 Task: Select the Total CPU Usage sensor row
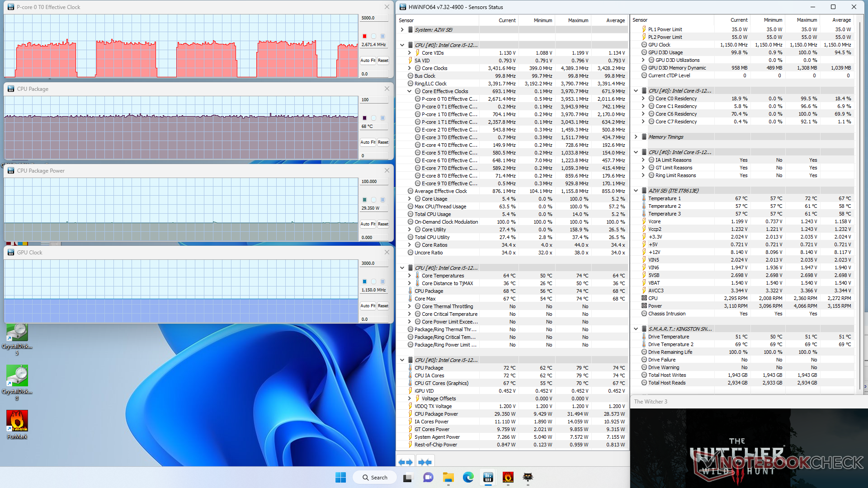(x=512, y=214)
